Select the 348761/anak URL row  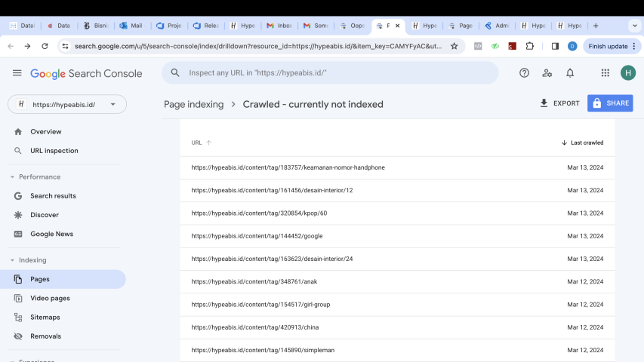(x=397, y=281)
